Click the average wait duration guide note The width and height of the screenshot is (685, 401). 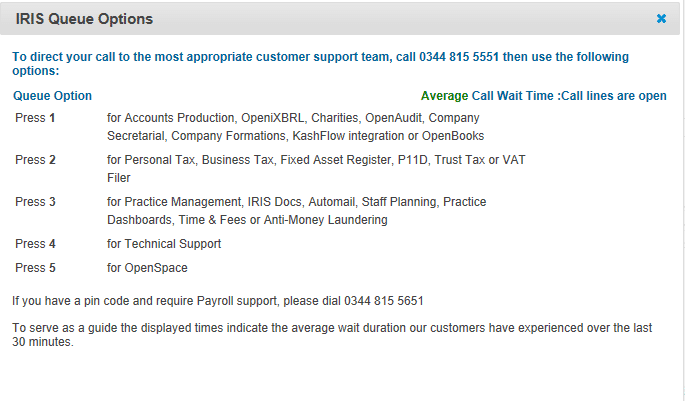click(x=337, y=335)
